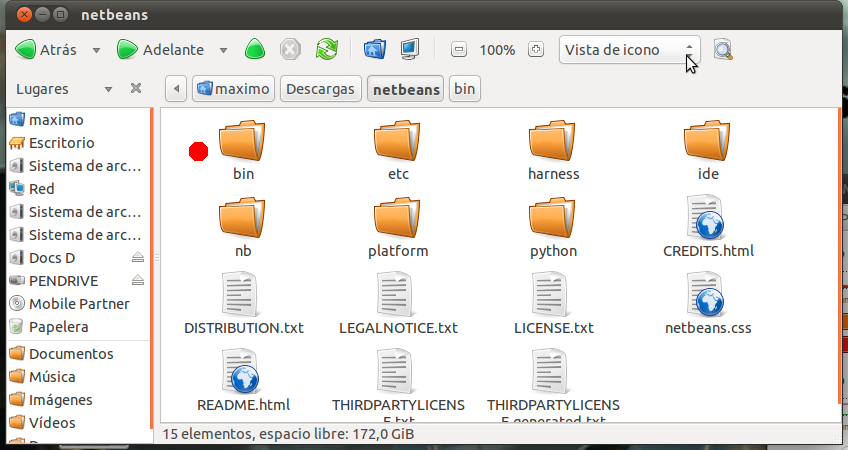Expand the Lugares sidebar type dropdown
848x450 pixels.
[108, 89]
